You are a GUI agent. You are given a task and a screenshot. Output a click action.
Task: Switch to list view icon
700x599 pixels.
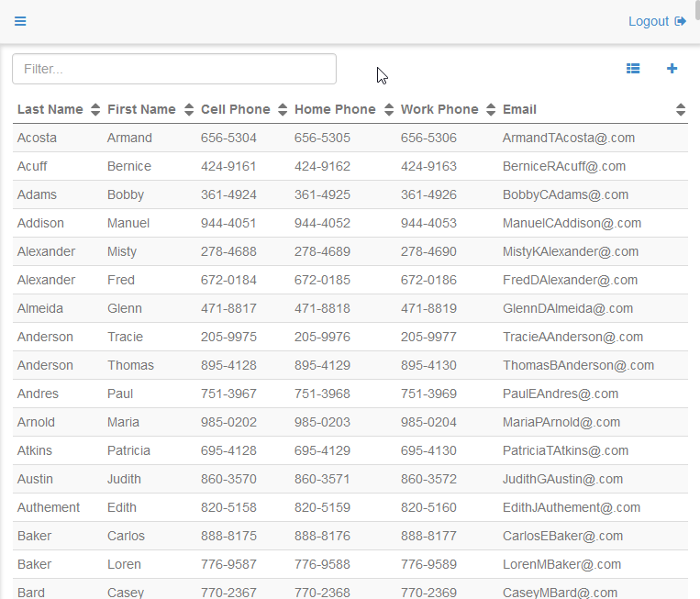(x=633, y=69)
